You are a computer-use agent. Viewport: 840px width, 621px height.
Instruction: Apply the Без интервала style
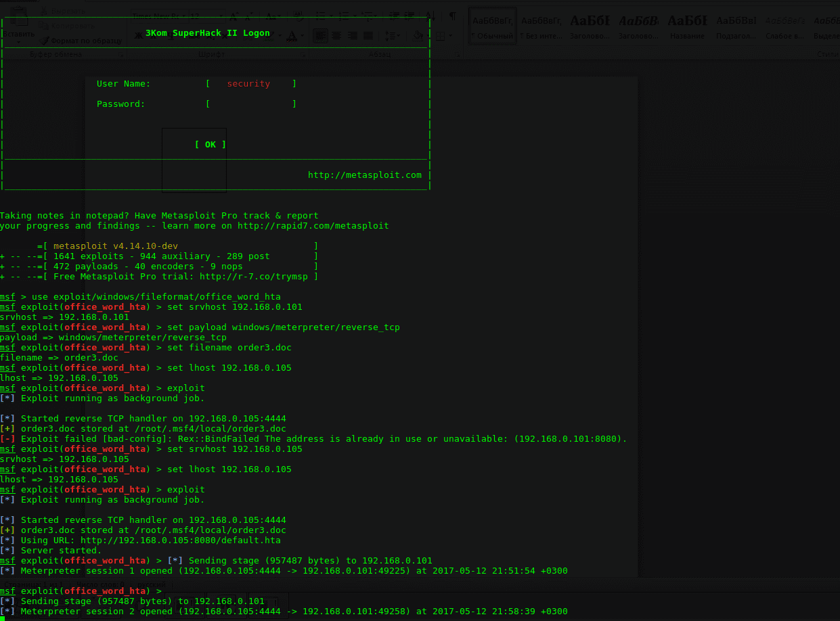point(541,26)
